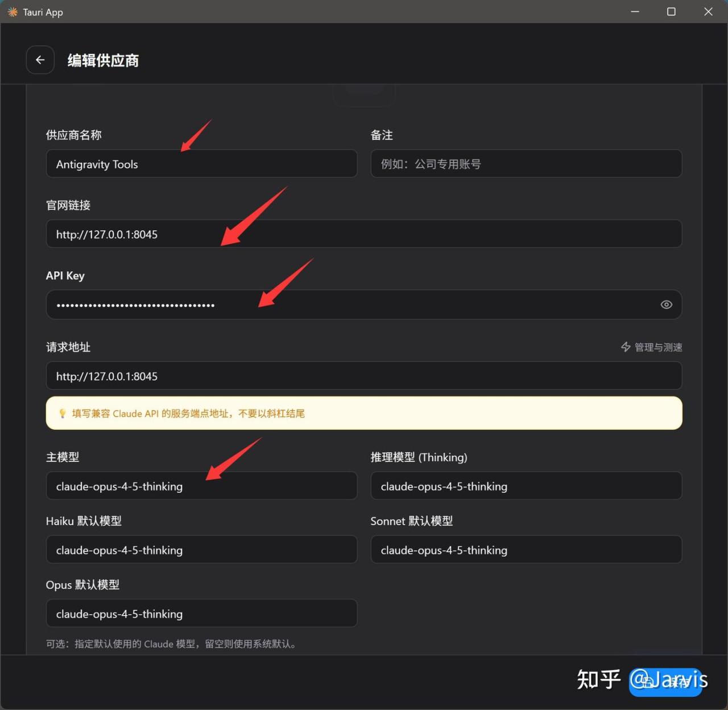Click the Tauri App logo in title bar
The width and height of the screenshot is (728, 710).
tap(13, 12)
